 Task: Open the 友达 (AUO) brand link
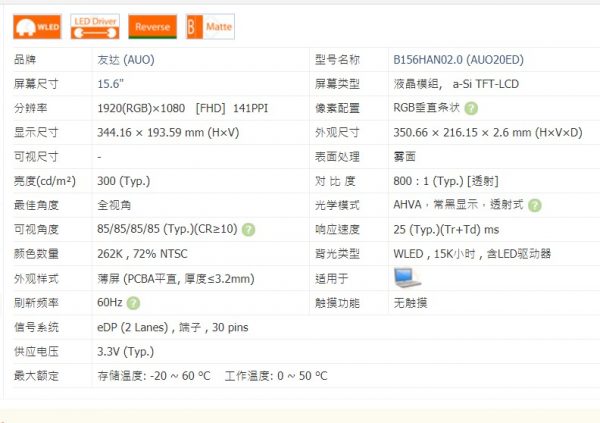click(126, 60)
